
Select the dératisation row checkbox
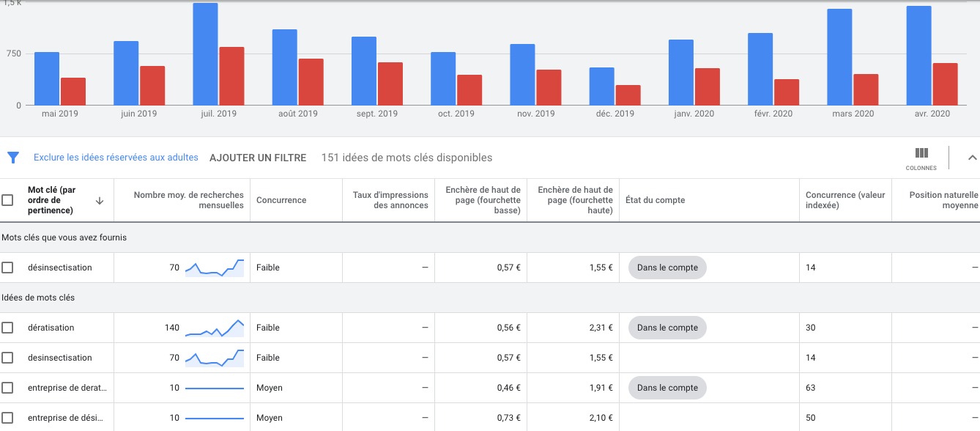coord(7,328)
